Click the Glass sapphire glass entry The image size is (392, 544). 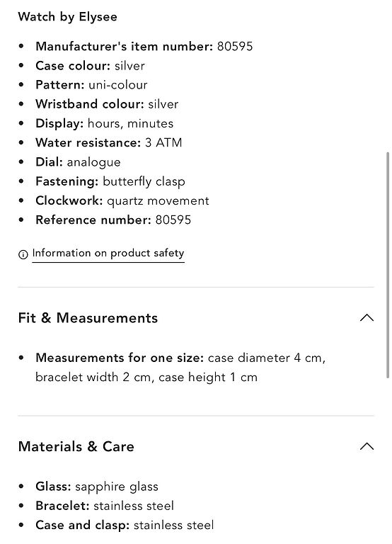click(97, 487)
